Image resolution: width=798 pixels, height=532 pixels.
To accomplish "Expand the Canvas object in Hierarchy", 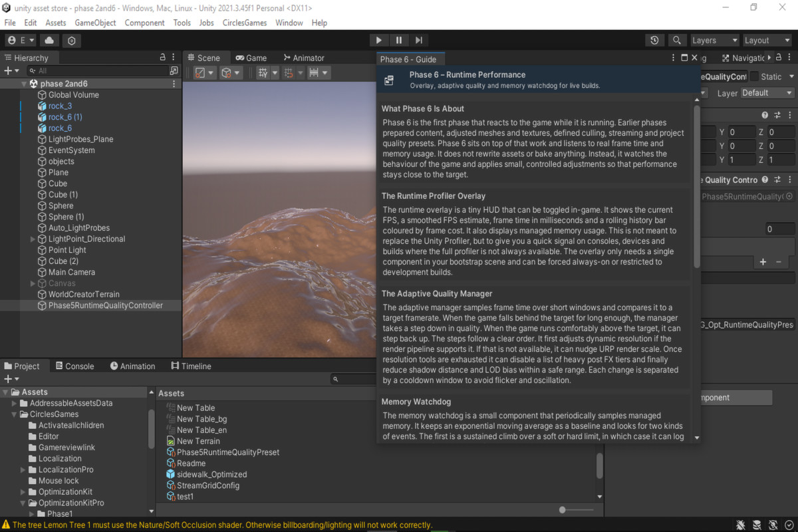I will (x=33, y=283).
